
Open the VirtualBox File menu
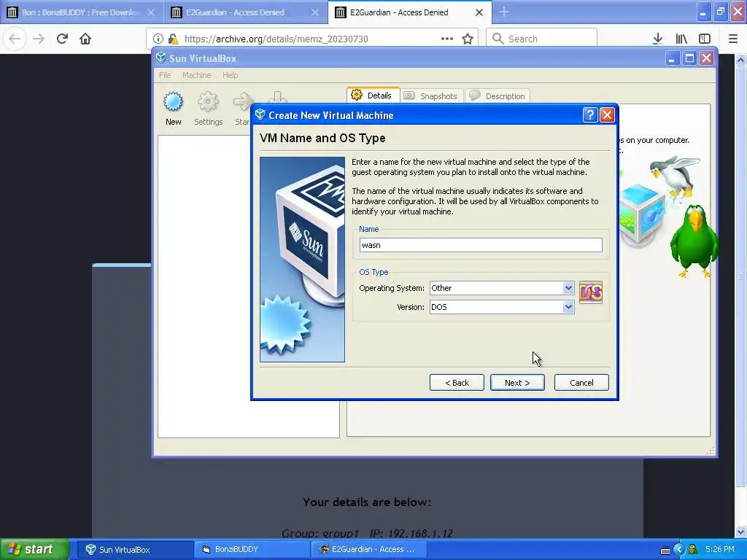tap(165, 75)
